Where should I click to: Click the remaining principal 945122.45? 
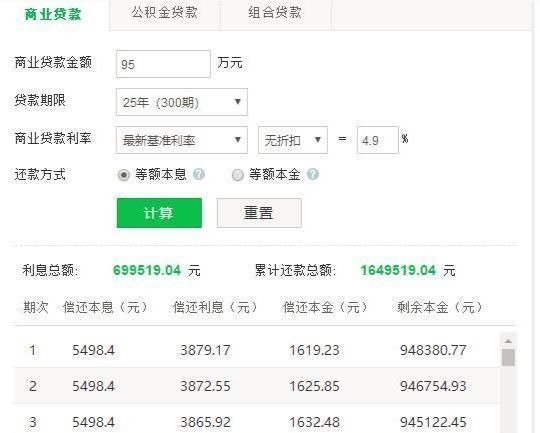433,422
